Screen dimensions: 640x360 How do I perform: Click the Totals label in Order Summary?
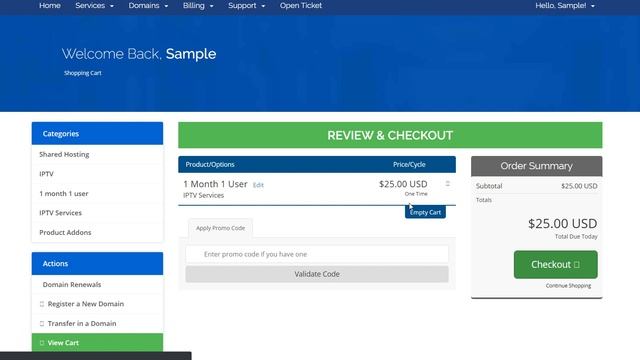pos(484,200)
